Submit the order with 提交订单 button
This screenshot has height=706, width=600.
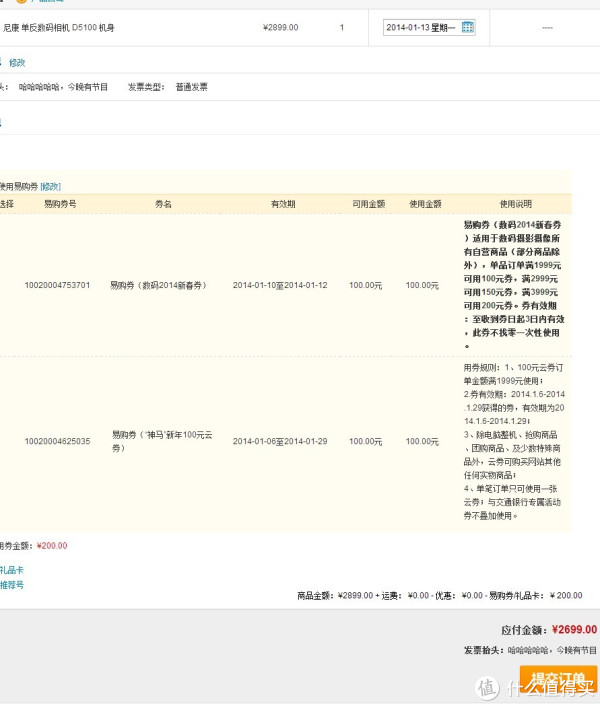click(x=558, y=681)
